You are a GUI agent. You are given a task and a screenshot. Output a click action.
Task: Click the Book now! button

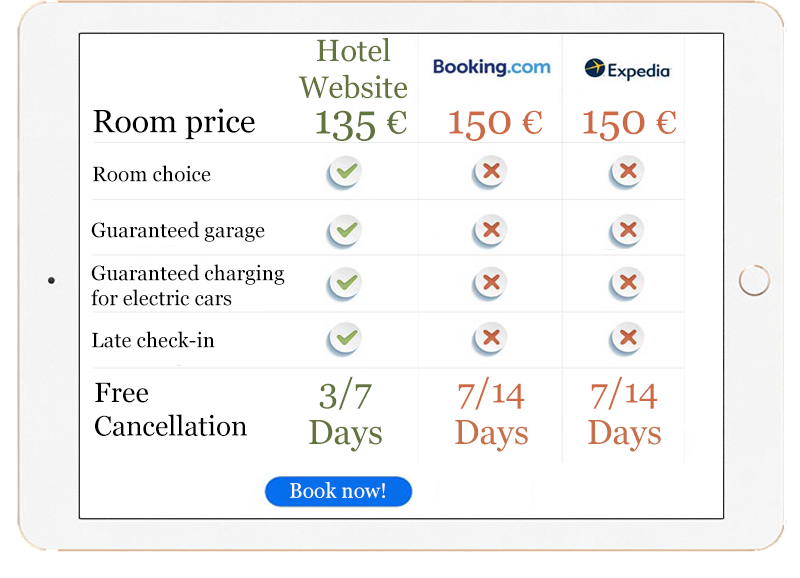[338, 491]
